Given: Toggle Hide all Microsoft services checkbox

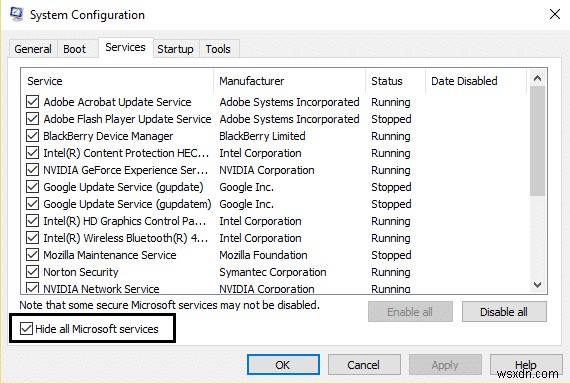Looking at the screenshot, I should point(26,329).
